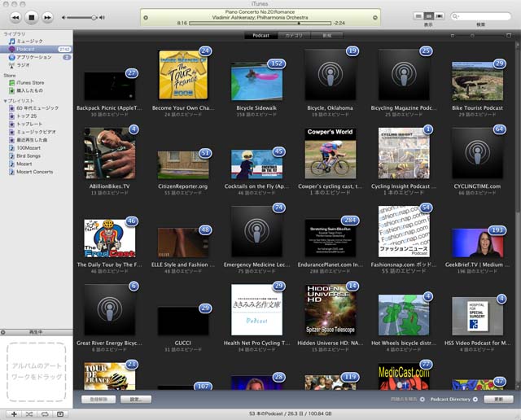
Task: Select the GeekBrief.TV podcast artwork
Action: tap(477, 243)
